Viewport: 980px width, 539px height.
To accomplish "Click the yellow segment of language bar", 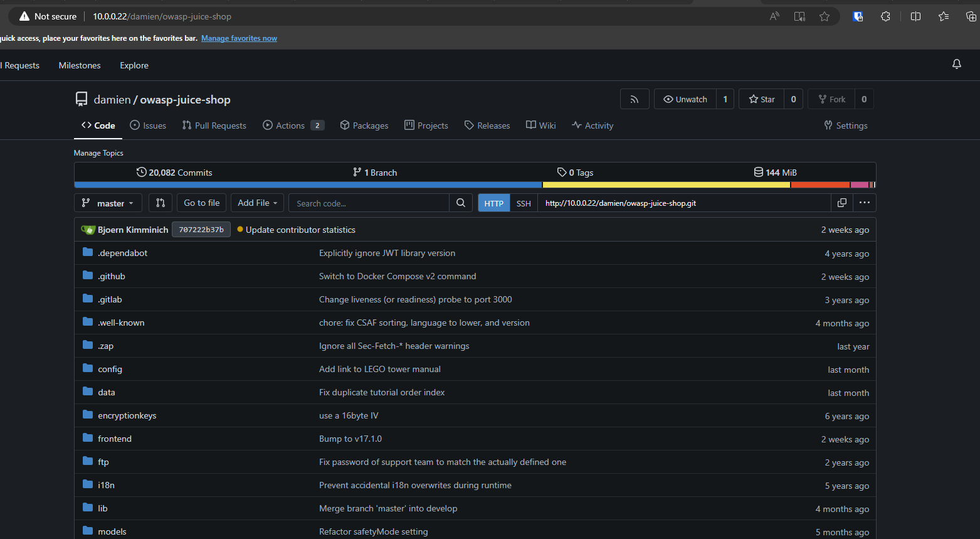I will click(x=666, y=185).
